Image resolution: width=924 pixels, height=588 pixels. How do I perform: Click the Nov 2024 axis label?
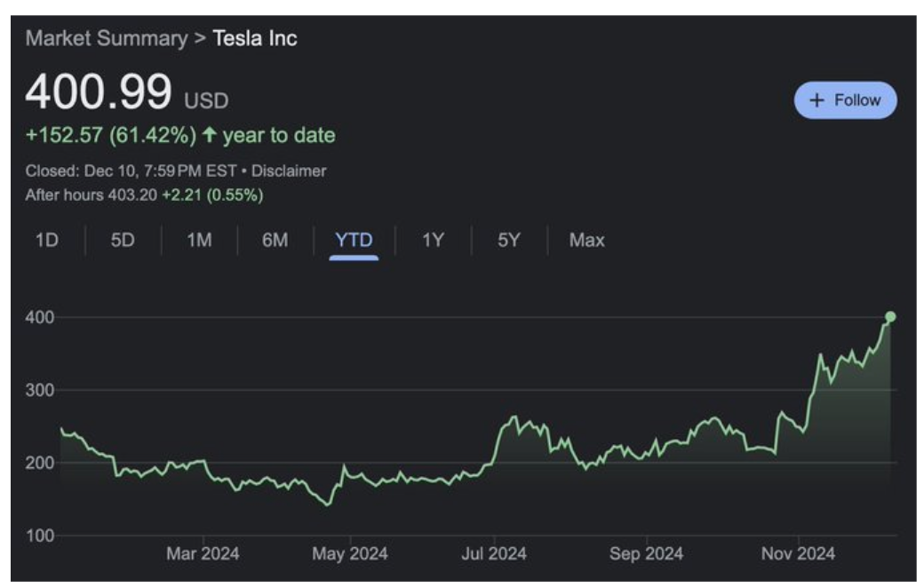798,553
